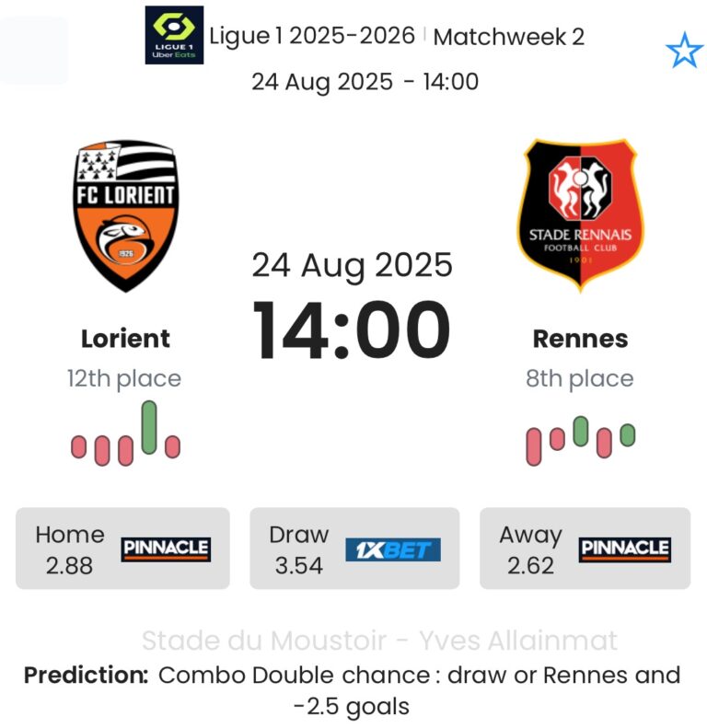
Task: Click Rennes' last green form bar
Action: [x=628, y=435]
